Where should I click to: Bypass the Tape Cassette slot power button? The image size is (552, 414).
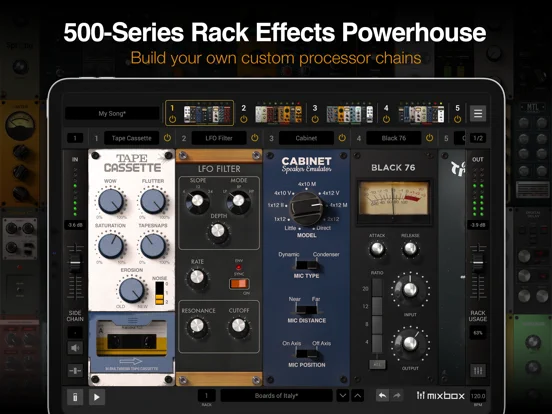point(167,138)
